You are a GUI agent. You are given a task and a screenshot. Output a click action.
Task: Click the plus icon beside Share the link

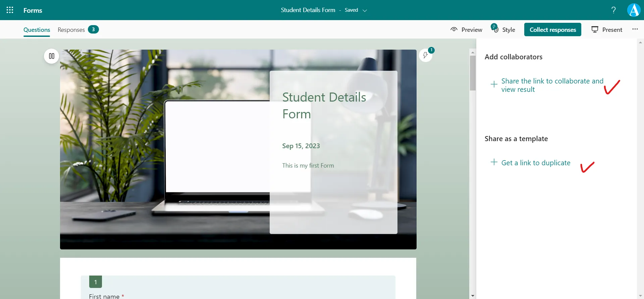(494, 84)
